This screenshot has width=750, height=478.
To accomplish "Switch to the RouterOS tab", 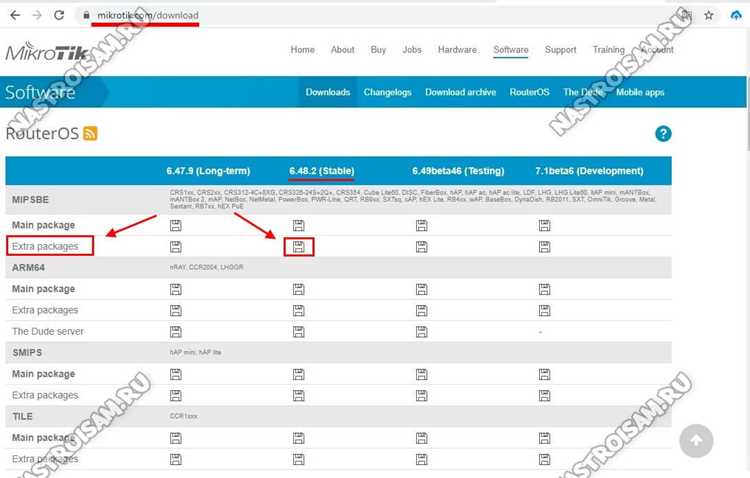I will [x=529, y=92].
